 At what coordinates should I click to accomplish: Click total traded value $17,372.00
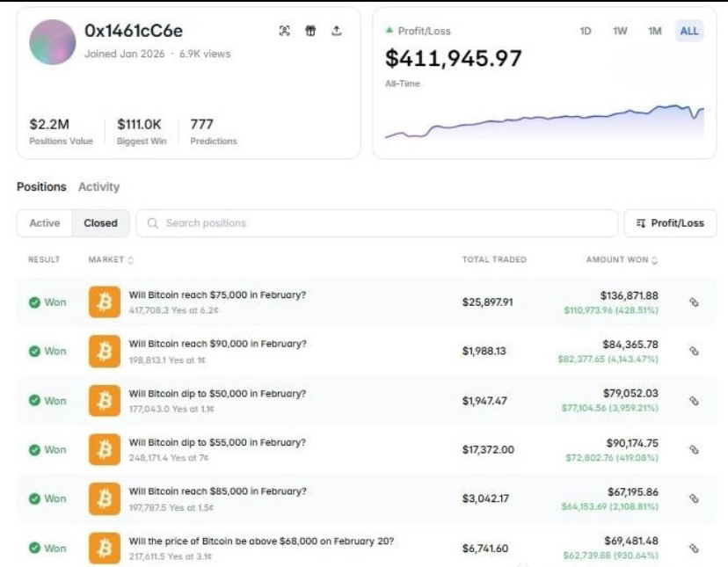tap(488, 449)
